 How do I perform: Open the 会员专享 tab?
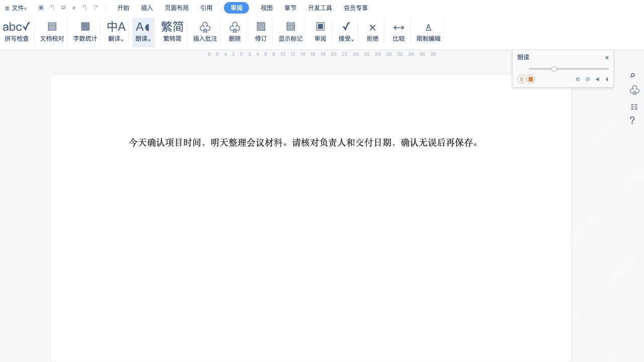[356, 8]
